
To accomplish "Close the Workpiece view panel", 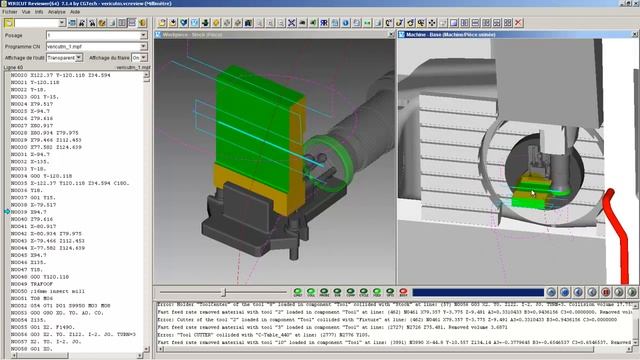I will (x=391, y=35).
